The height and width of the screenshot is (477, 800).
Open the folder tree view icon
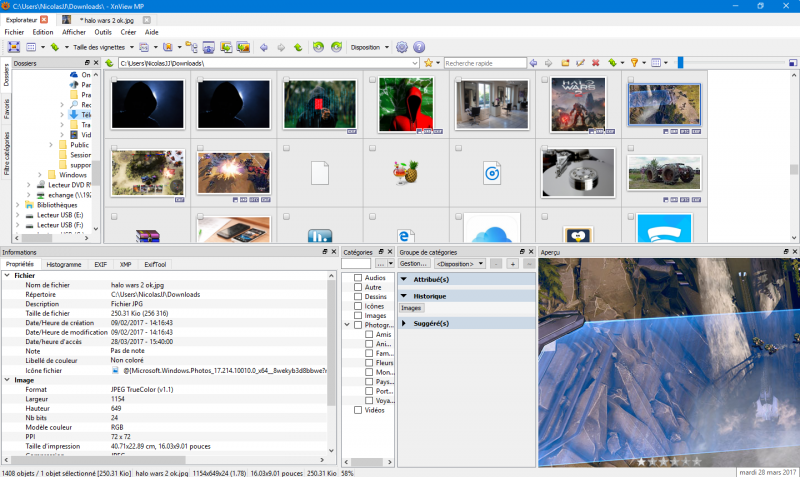pyautogui.click(x=191, y=47)
